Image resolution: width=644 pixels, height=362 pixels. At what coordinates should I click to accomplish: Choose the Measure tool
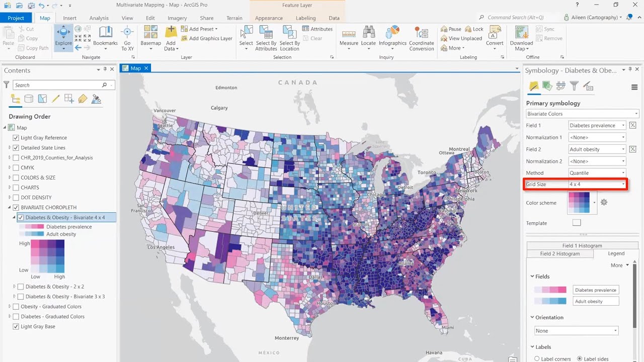coord(349,38)
